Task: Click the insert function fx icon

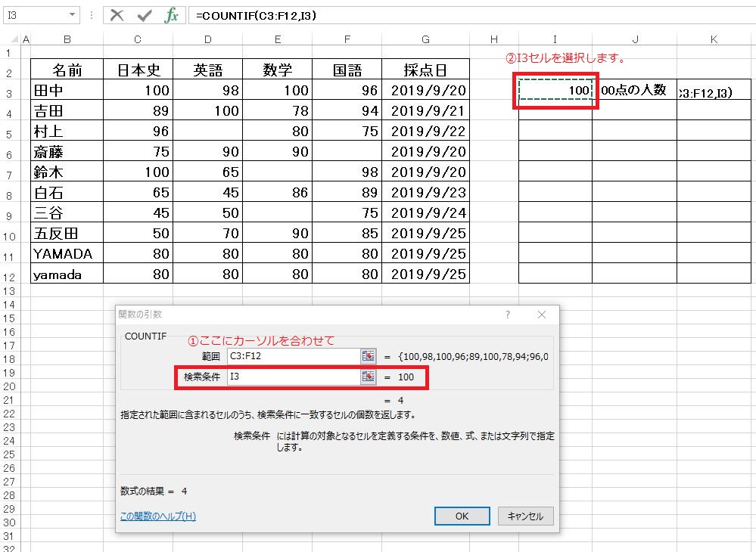Action: (x=172, y=15)
